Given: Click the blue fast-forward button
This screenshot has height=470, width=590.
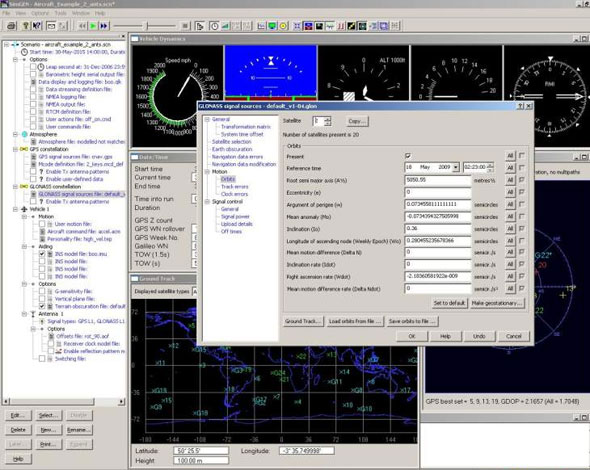Looking at the screenshot, I should 104,26.
